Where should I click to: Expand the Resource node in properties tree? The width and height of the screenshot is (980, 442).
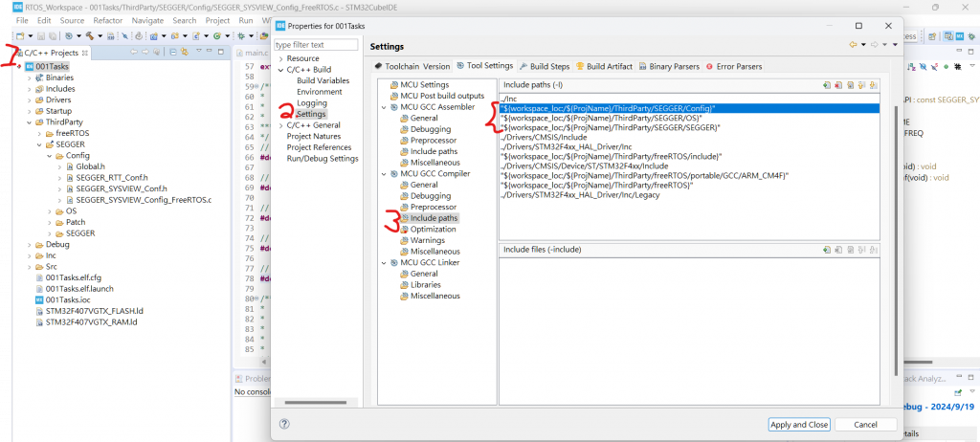point(280,58)
